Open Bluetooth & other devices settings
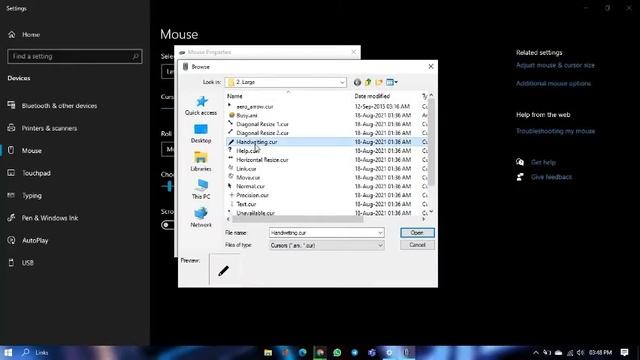 (59, 106)
